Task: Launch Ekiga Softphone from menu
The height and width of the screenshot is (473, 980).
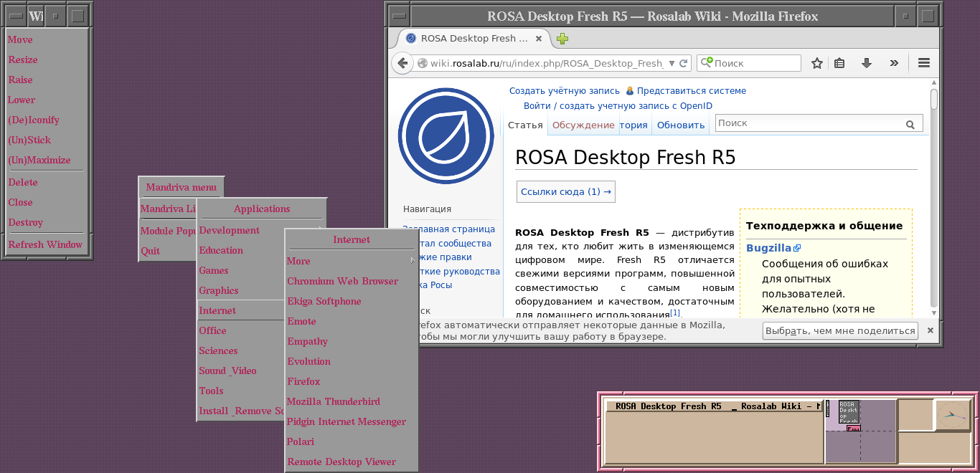Action: (x=352, y=302)
